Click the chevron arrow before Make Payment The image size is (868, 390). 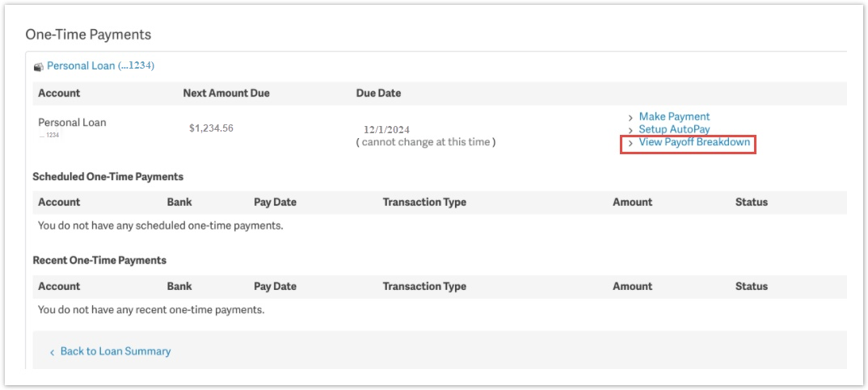tap(630, 118)
